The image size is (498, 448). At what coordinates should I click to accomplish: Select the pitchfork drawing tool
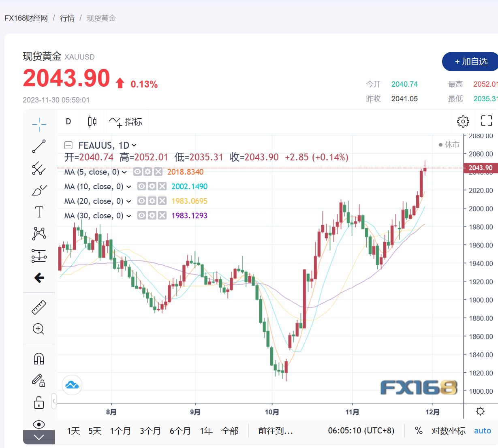39,168
